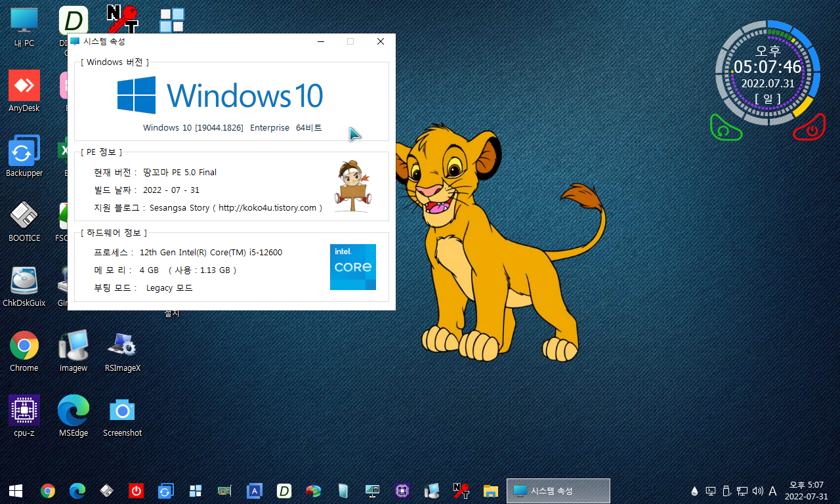Launch AnyDesk from the desktop
This screenshot has width=840, height=504.
click(24, 91)
